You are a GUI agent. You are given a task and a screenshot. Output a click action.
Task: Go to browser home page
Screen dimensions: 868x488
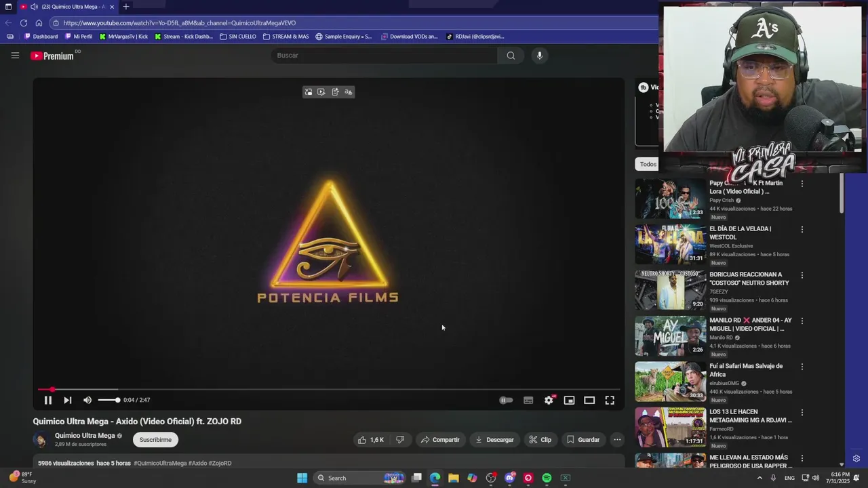pyautogui.click(x=39, y=23)
